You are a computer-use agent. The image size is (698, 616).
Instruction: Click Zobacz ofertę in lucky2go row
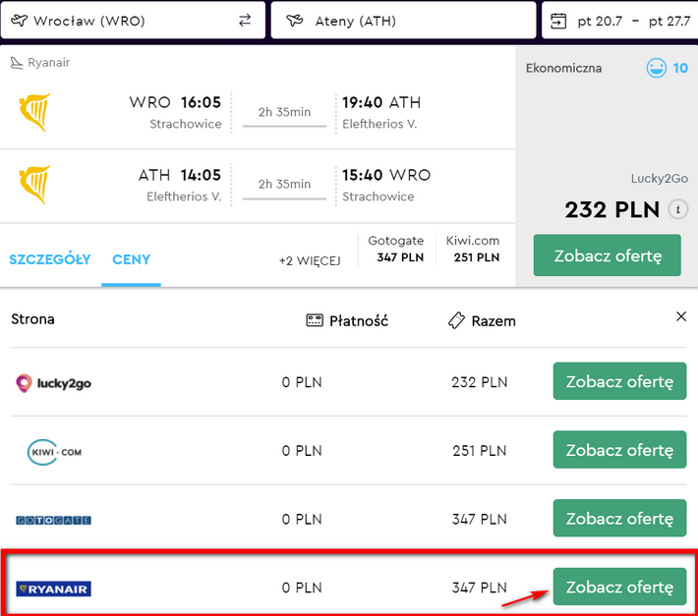619,381
